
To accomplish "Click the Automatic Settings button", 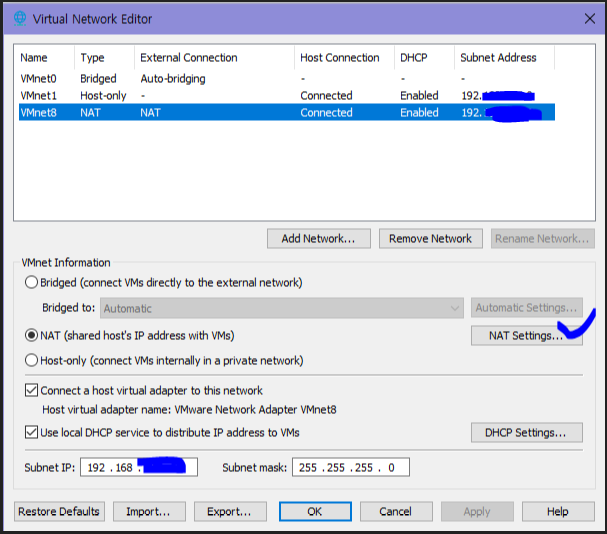I will 527,308.
